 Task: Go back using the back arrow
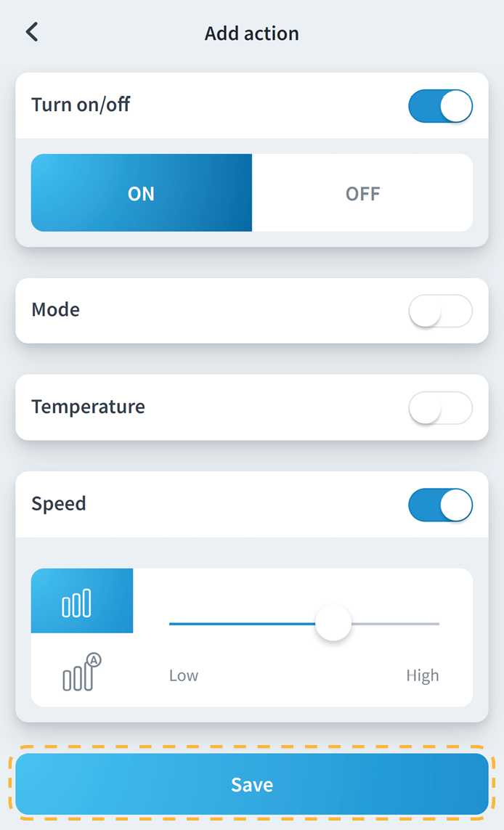click(32, 33)
